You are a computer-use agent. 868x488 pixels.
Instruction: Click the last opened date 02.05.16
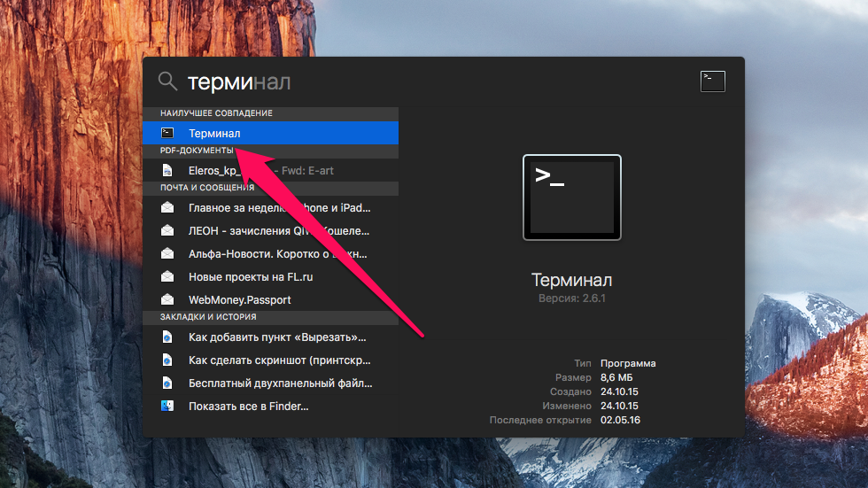pyautogui.click(x=621, y=420)
